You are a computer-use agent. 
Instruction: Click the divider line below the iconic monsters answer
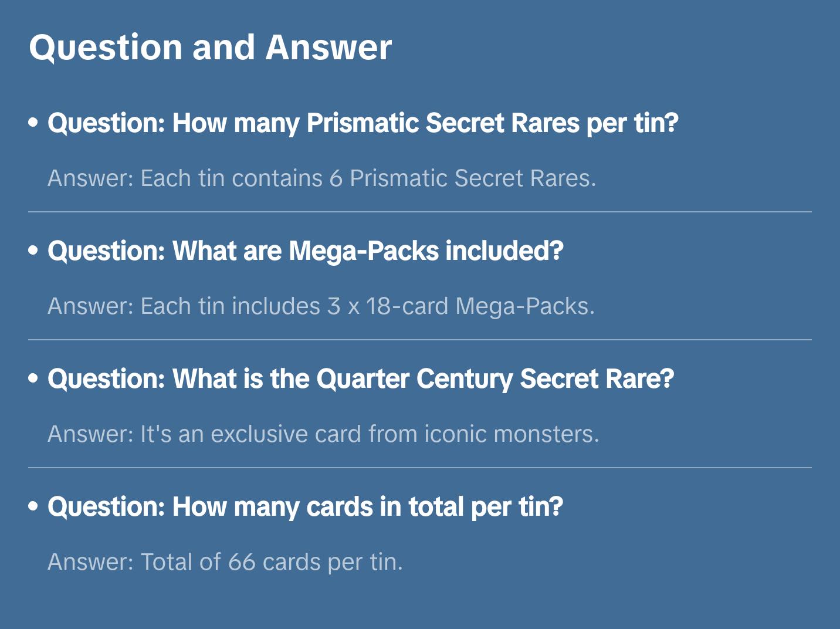tap(420, 468)
